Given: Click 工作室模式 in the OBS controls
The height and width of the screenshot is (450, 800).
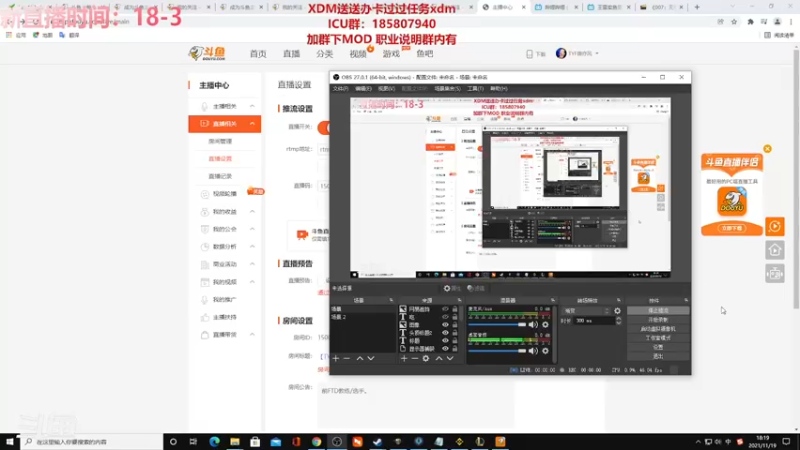Looking at the screenshot, I should 658,338.
